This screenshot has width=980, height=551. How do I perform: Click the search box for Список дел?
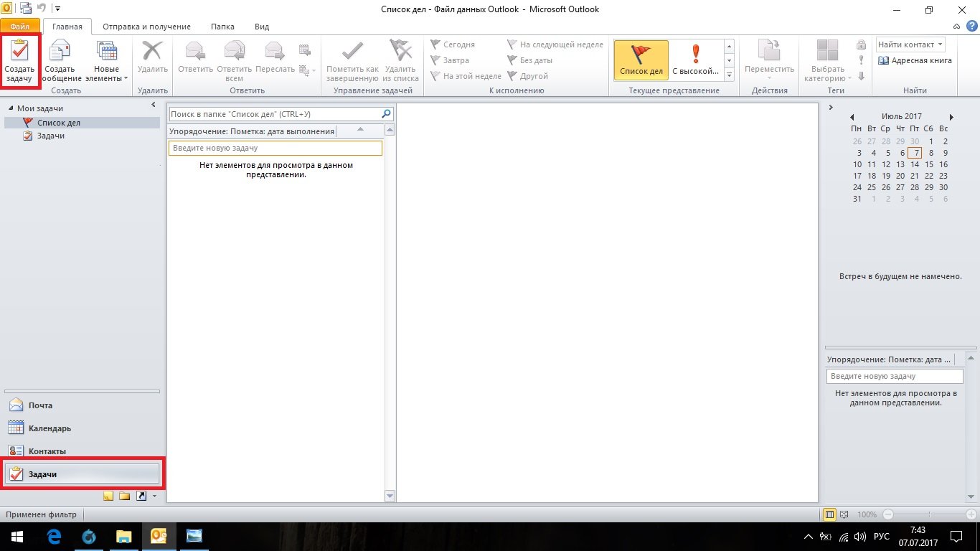pos(273,114)
